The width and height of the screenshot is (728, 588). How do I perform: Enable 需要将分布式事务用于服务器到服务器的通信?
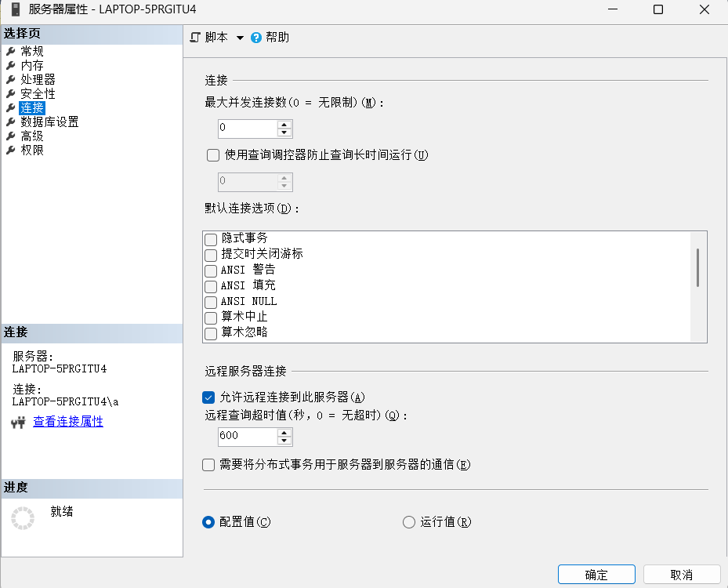point(208,465)
